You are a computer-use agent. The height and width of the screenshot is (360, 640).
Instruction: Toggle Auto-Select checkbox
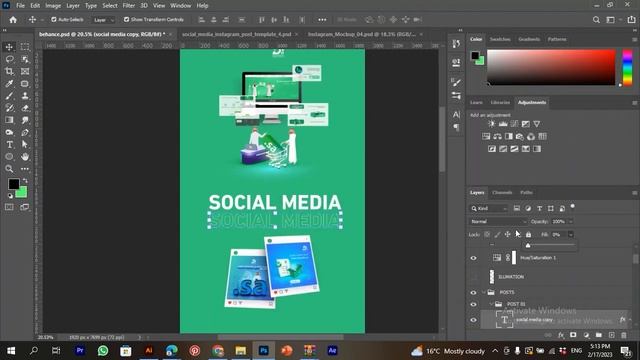click(x=53, y=20)
